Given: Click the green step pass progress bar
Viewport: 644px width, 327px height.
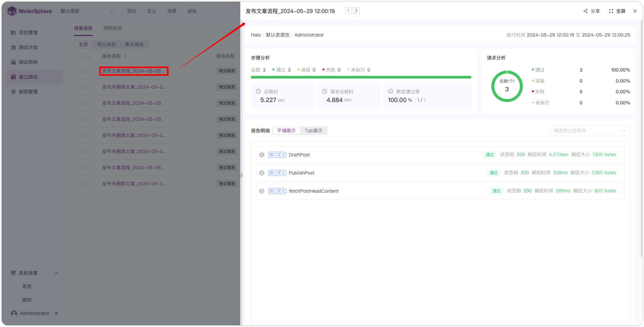Looking at the screenshot, I should pos(361,77).
